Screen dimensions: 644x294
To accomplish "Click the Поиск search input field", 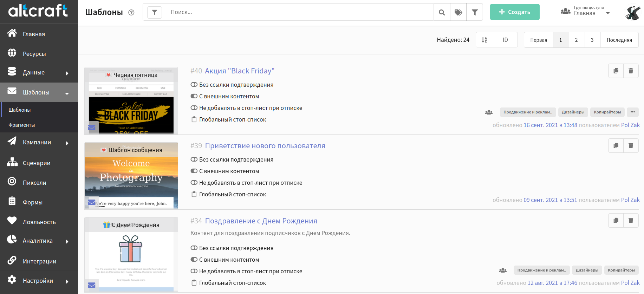I will coord(299,12).
